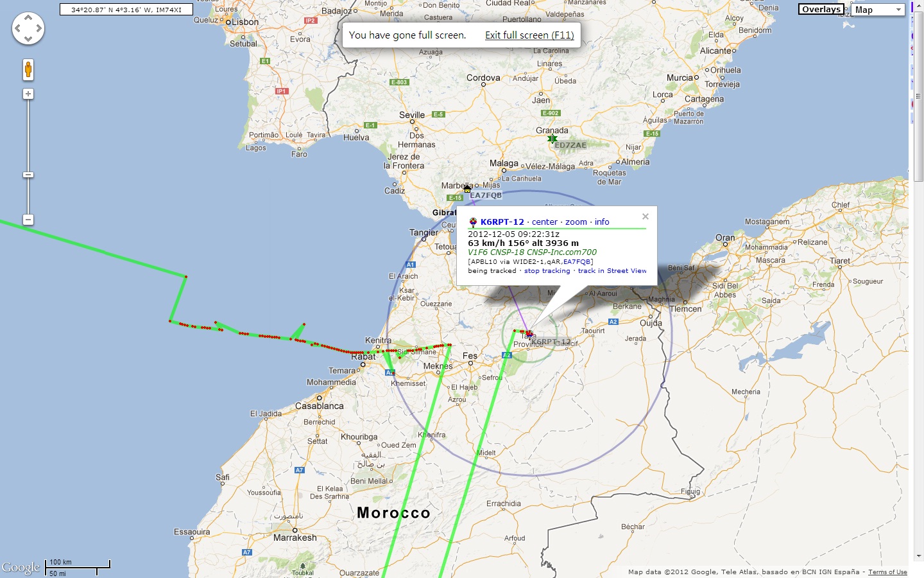Click the K6RPT-12 balloon marker on map
This screenshot has height=578, width=924.
[529, 334]
